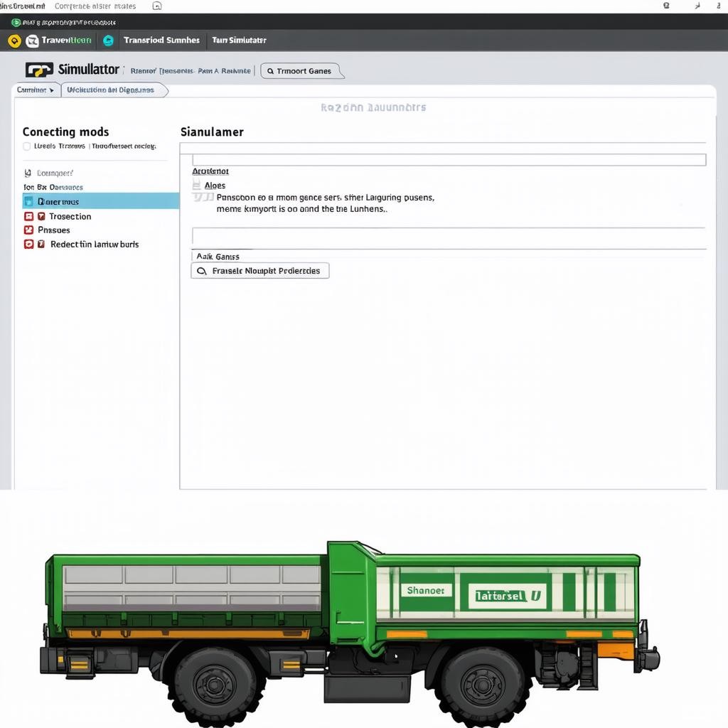Screen dimensions: 728x728
Task: Toggle the first red checkbox beside Trosection
Action: [28, 216]
